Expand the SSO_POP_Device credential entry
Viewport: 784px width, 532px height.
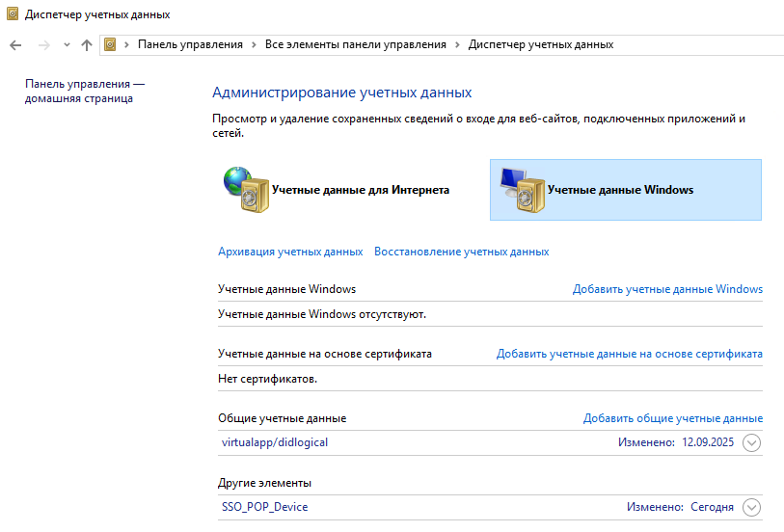pyautogui.click(x=752, y=507)
